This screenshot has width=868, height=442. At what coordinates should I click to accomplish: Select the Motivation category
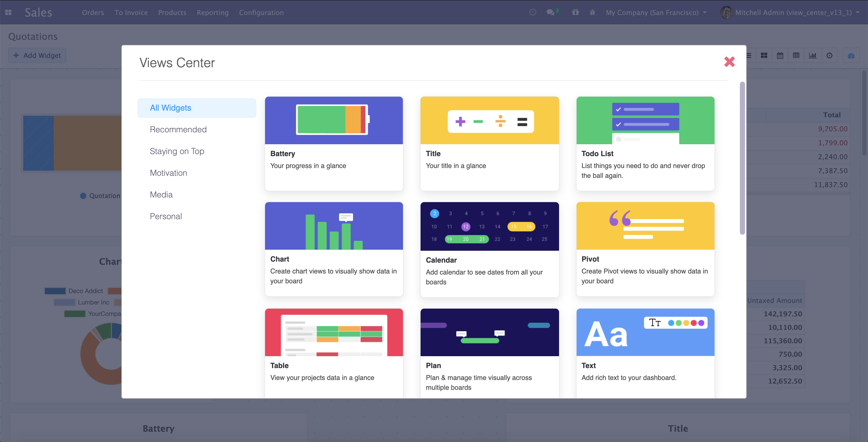click(168, 173)
